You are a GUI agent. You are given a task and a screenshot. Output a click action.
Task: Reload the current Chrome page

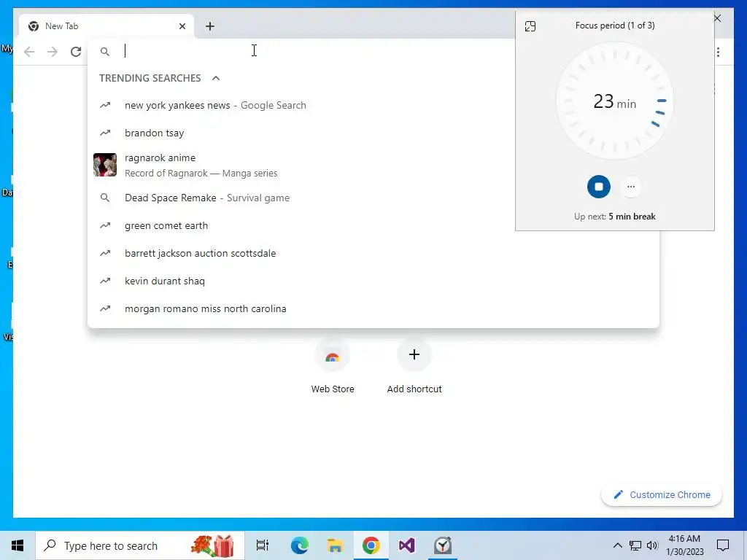tap(76, 52)
